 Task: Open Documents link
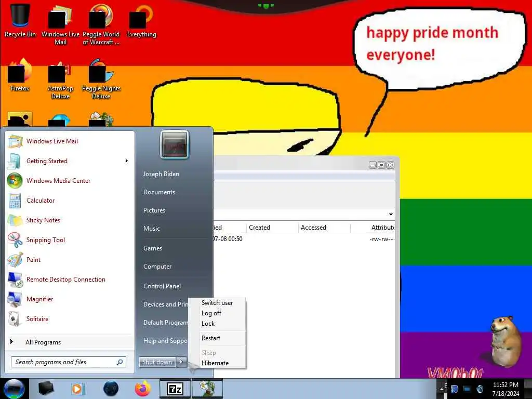pos(174,192)
